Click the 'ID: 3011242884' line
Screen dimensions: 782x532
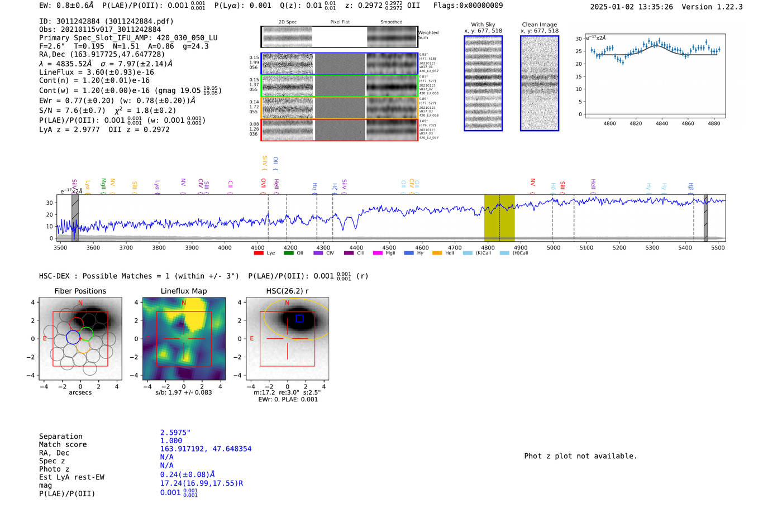coord(106,21)
